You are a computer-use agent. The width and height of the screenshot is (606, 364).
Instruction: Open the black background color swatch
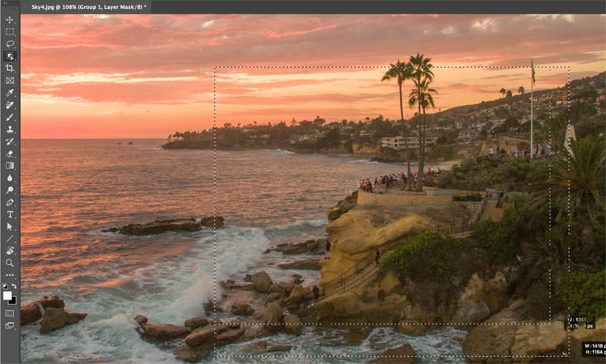coord(14,301)
